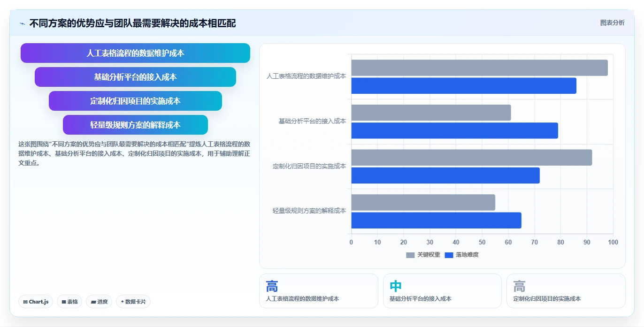Click gray 关键权重 bar for 人工表格流程的数据维护成本

pyautogui.click(x=479, y=68)
